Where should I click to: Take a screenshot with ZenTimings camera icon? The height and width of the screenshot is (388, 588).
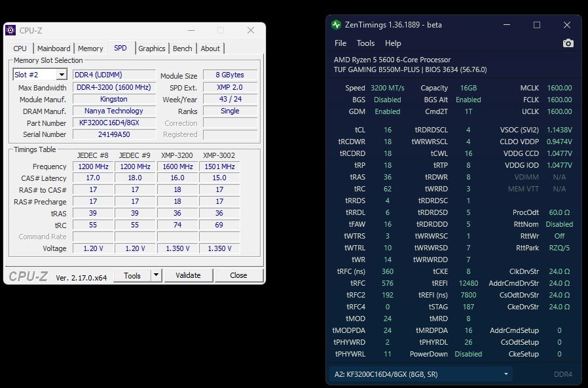click(x=568, y=43)
